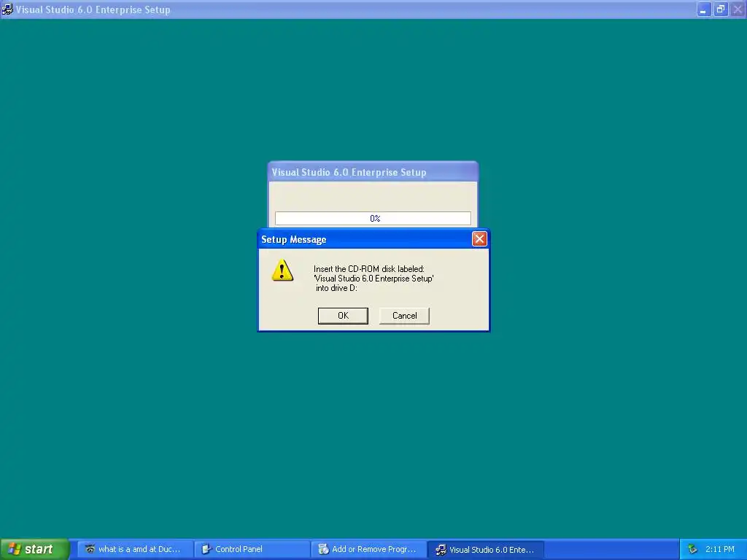Switch to 'what is a amd at Duc...' taskbar window

click(135, 549)
